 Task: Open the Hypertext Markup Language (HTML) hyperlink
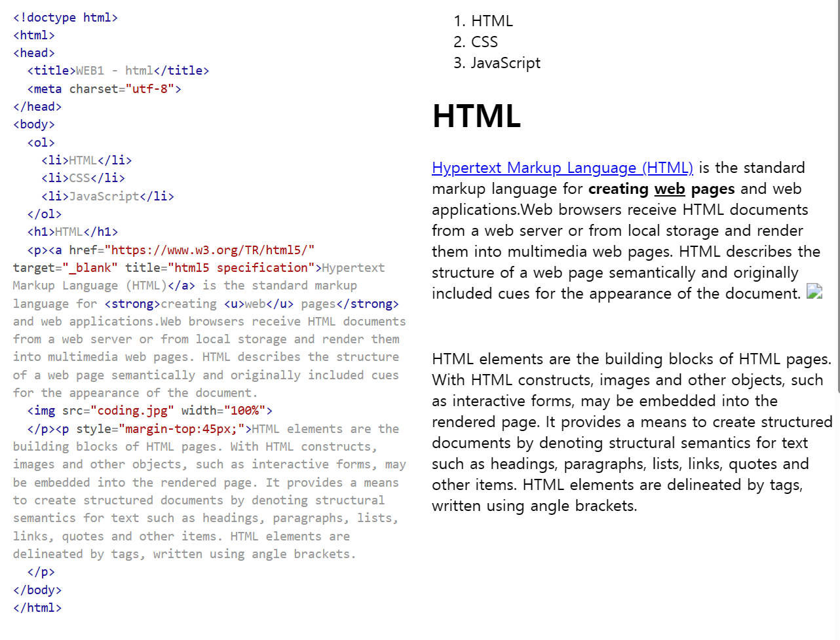coord(562,168)
